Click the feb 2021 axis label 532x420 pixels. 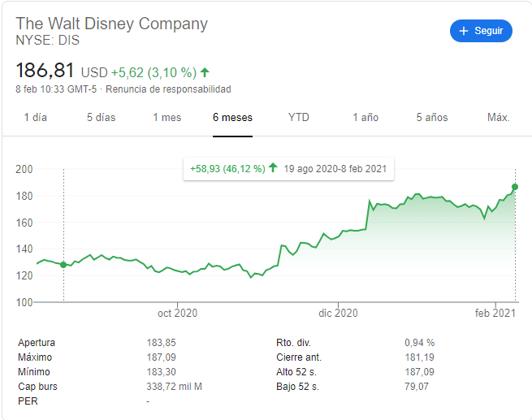(x=495, y=313)
